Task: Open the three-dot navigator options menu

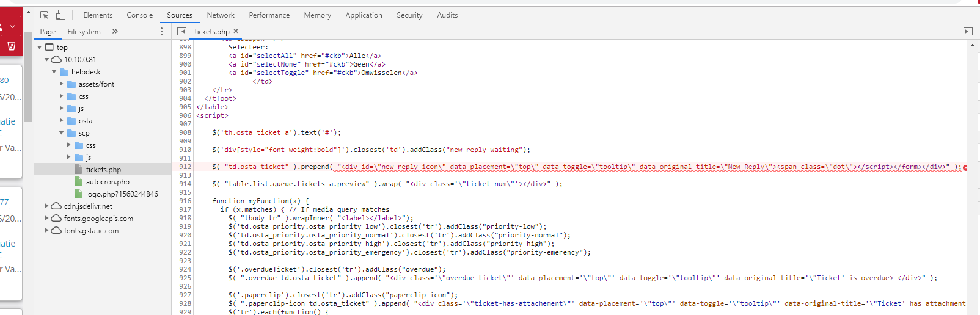Action: tap(161, 31)
